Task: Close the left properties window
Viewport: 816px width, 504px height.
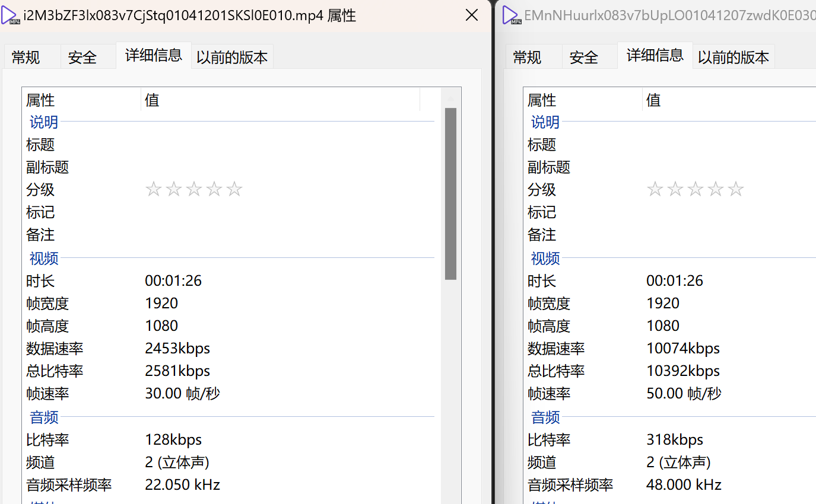Action: [472, 15]
